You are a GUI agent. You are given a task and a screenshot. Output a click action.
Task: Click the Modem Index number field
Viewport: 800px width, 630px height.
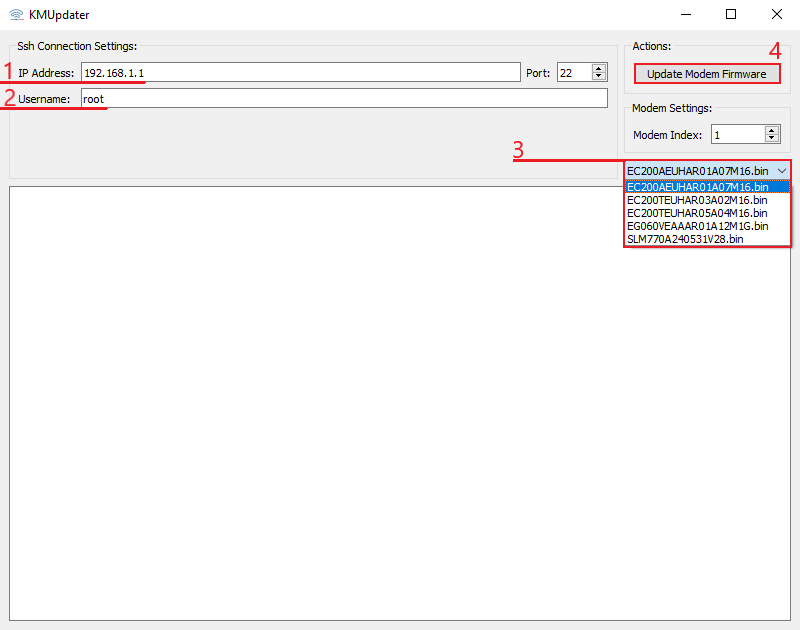(x=737, y=134)
